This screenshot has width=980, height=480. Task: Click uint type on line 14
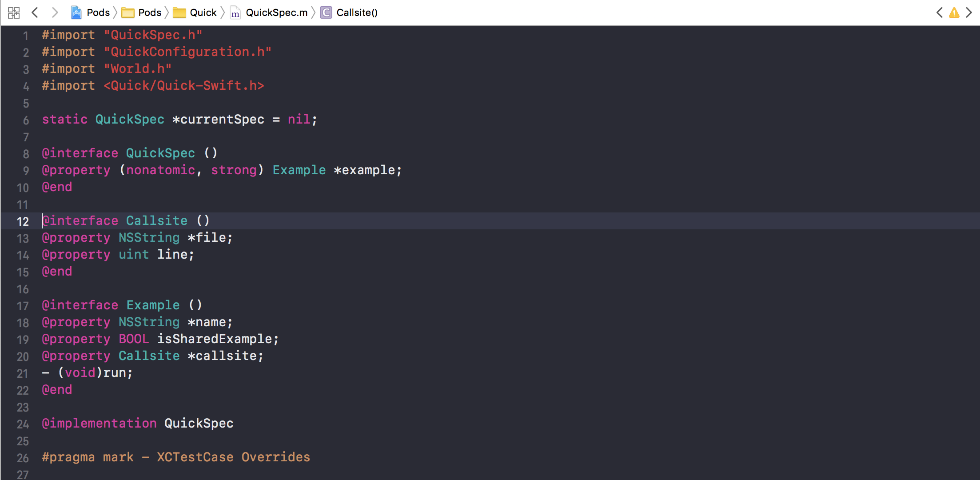click(134, 254)
